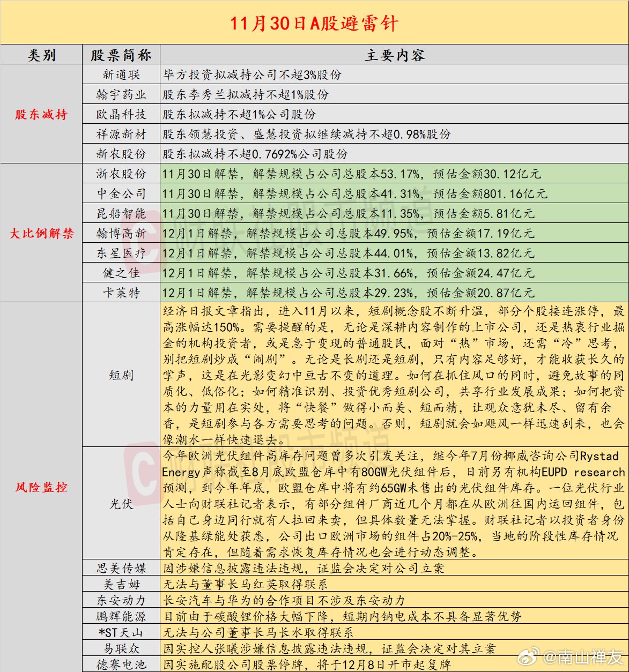629x672 pixels.
Task: Click the title '11月30日A股避雷针'
Action: [x=314, y=23]
